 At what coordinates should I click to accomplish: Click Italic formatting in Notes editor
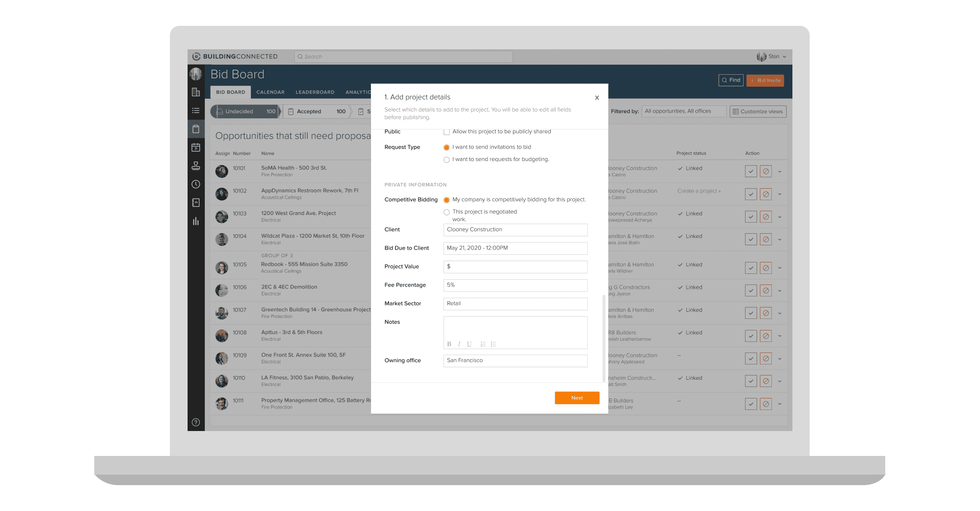(459, 344)
